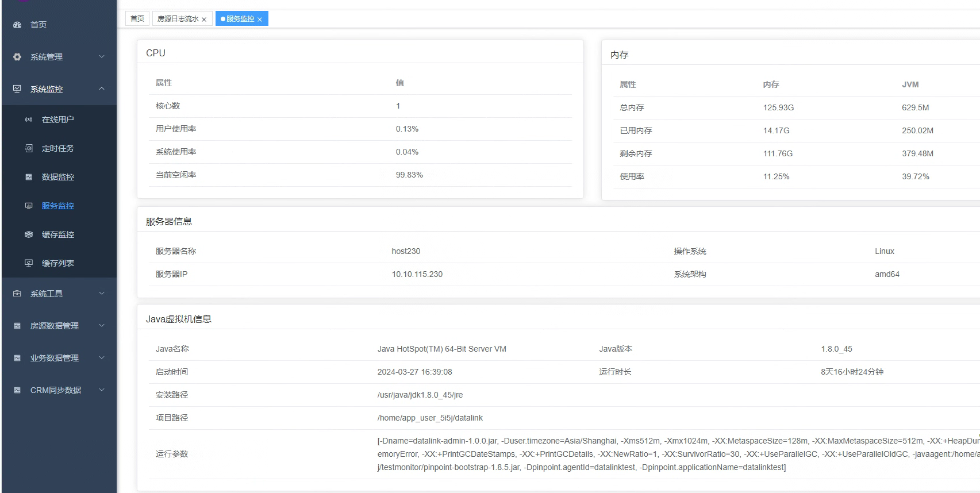Click the 运行时长 value 8天16小时24分钟
Viewport: 980px width, 493px height.
(x=852, y=372)
